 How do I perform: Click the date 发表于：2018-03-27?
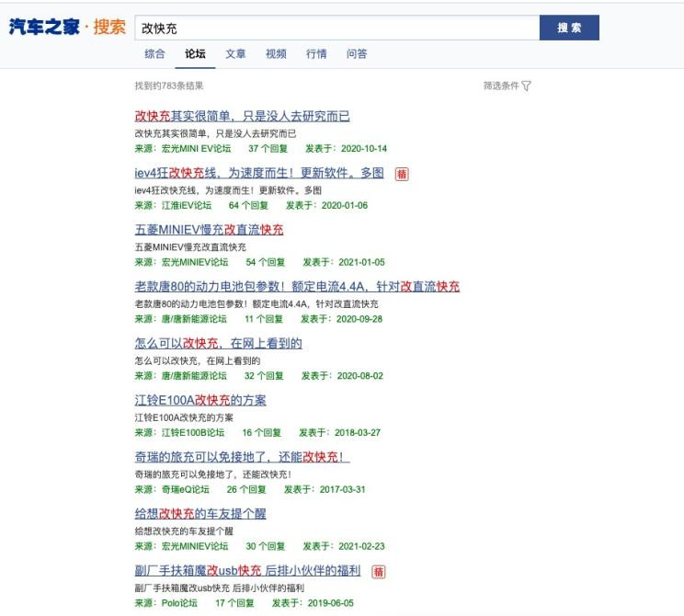(x=340, y=433)
